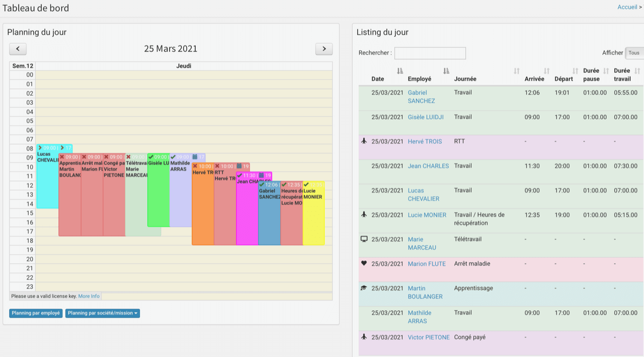The height and width of the screenshot is (357, 644).
Task: Follow the Accueil breadcrumb link
Action: click(627, 7)
